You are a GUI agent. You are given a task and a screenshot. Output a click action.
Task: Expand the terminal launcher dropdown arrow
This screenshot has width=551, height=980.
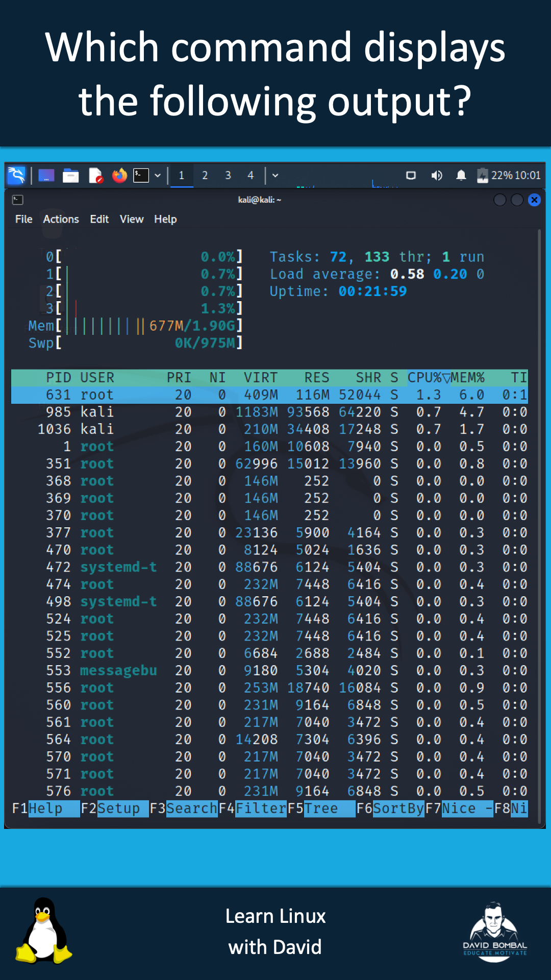click(158, 176)
